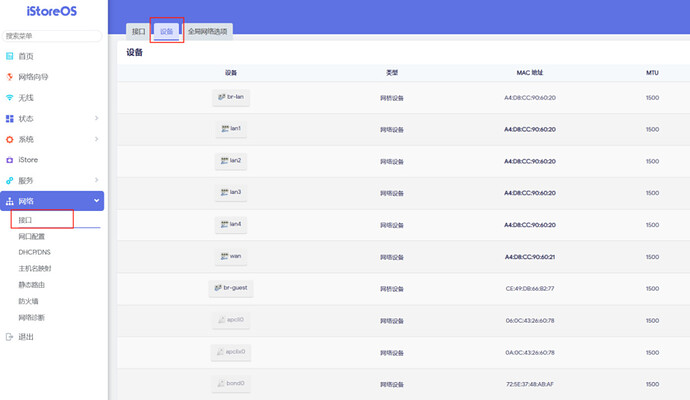Click the 退出 logout icon
The image size is (690, 400).
pos(10,337)
